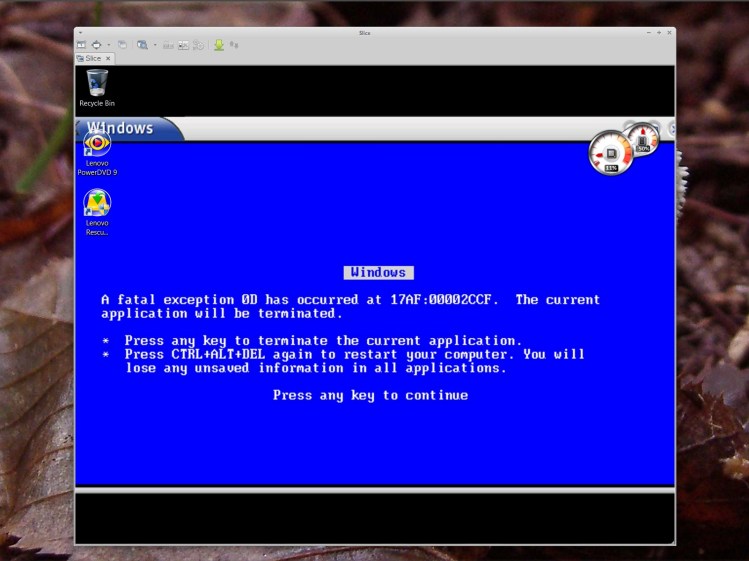Click the four-arrow fit window toolbar icon

(x=96, y=45)
